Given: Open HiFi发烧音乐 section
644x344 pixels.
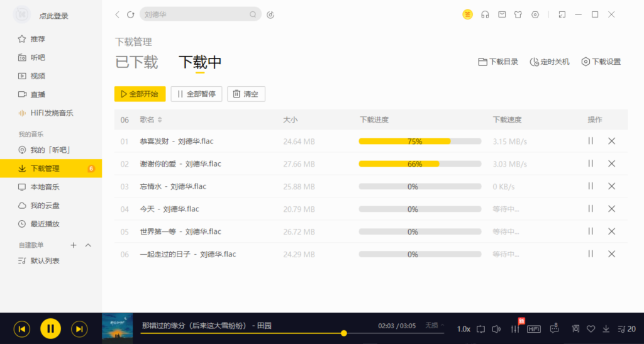Looking at the screenshot, I should pos(45,113).
